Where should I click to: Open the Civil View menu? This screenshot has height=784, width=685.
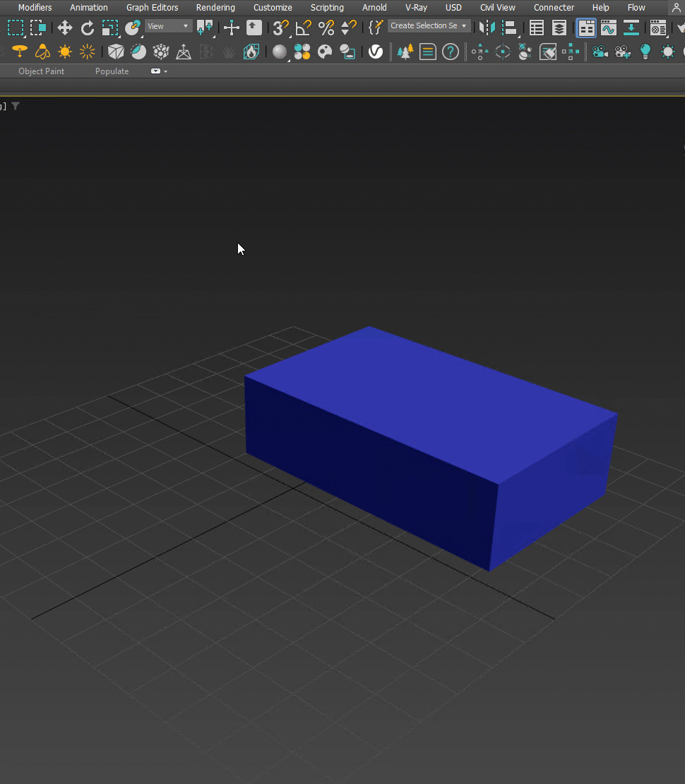coord(497,8)
